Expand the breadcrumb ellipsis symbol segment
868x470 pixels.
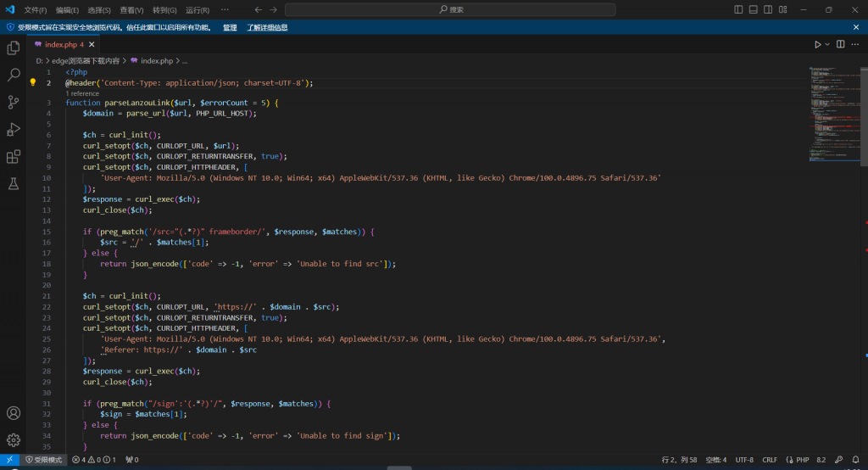tap(185, 61)
